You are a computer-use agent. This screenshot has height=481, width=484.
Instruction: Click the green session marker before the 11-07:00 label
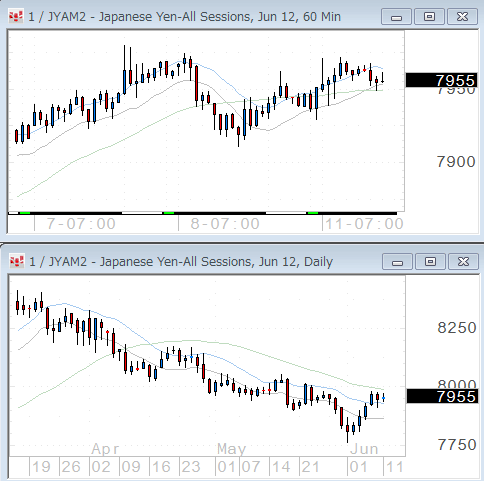click(313, 213)
